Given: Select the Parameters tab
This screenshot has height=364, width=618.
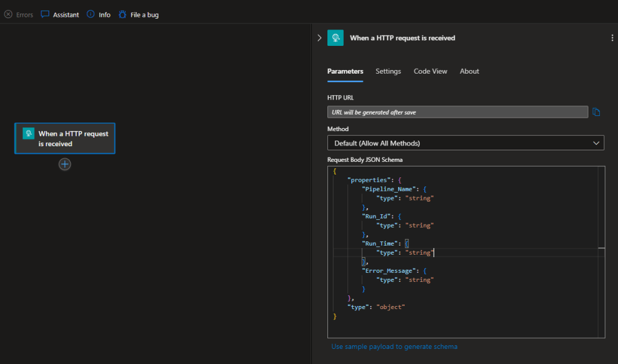Looking at the screenshot, I should 345,71.
